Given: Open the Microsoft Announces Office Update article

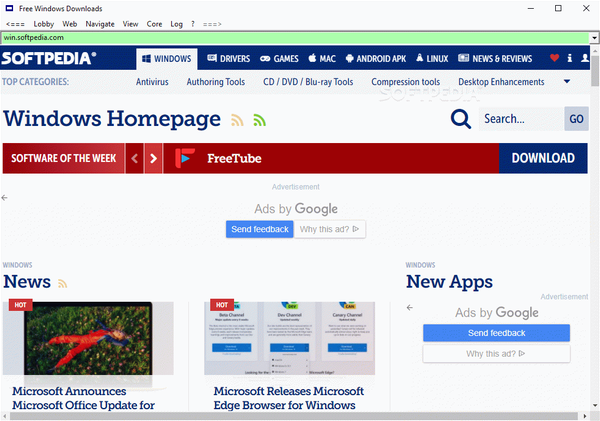Looking at the screenshot, I should [83, 398].
